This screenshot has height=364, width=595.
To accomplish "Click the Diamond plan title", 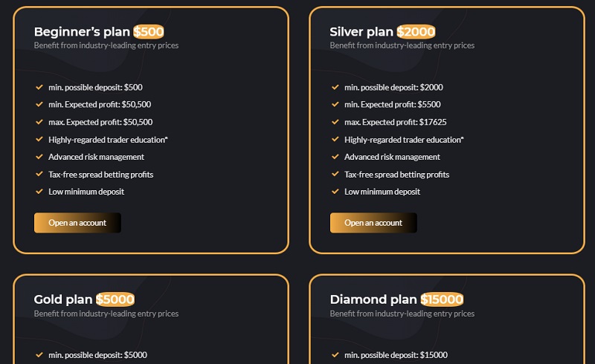I will point(373,299).
